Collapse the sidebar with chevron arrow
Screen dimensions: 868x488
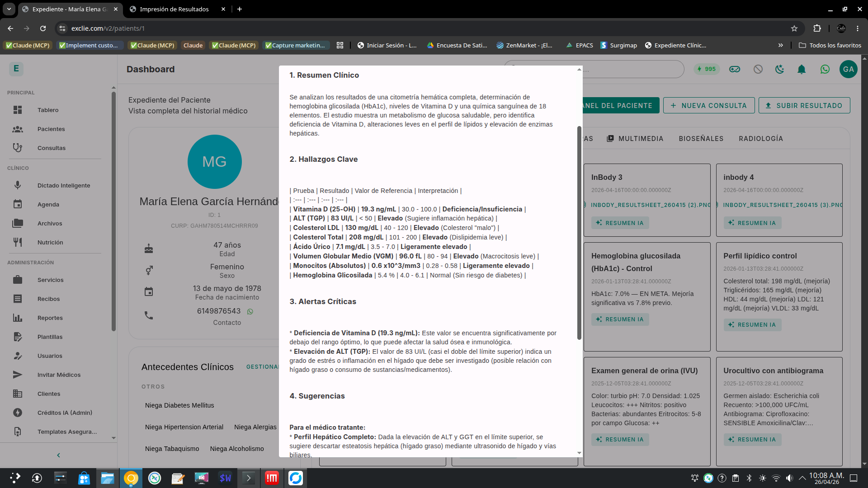coord(58,455)
